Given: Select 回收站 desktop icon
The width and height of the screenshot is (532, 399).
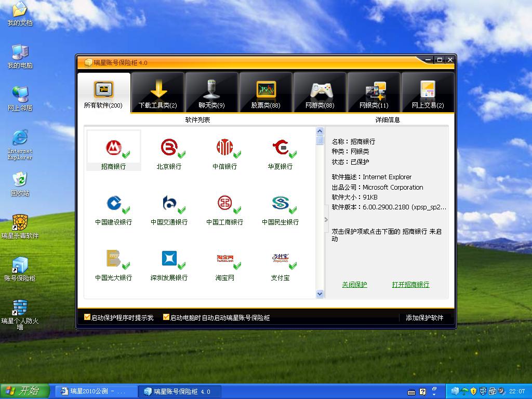Looking at the screenshot, I should pos(20,184).
